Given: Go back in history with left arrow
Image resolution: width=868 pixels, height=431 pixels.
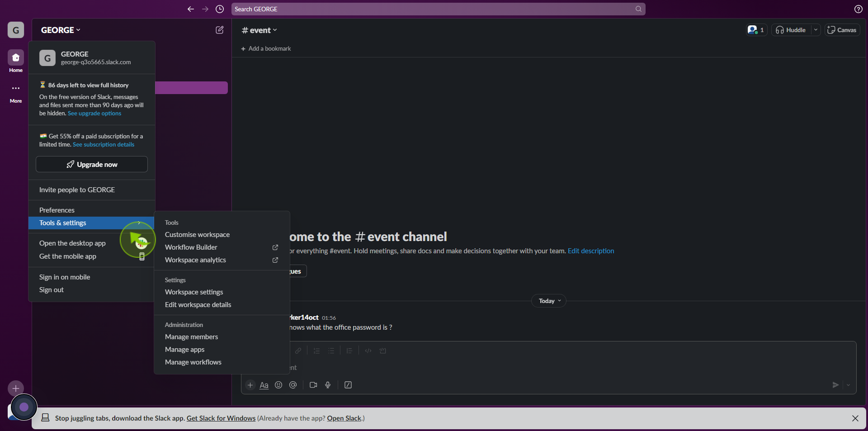Looking at the screenshot, I should point(191,9).
